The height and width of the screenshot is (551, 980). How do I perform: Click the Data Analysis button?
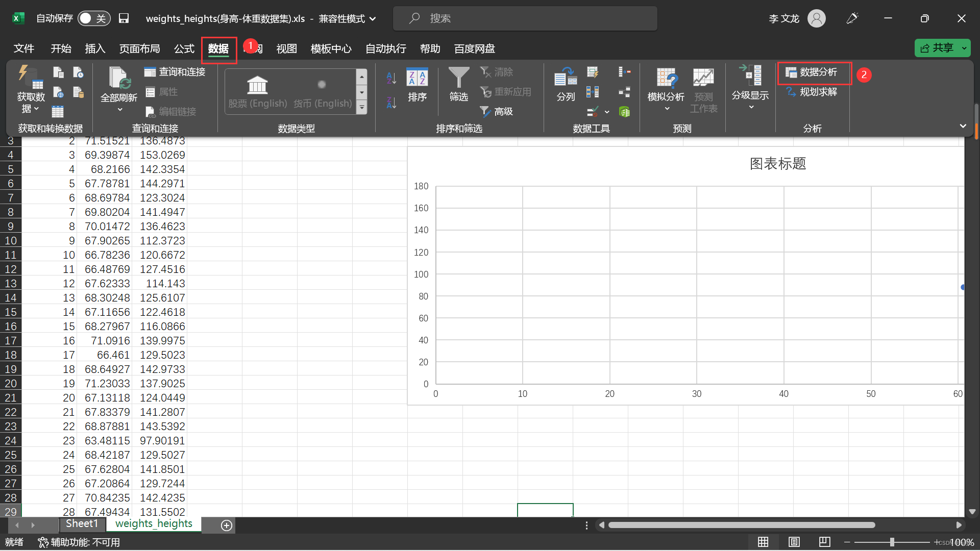tap(814, 72)
